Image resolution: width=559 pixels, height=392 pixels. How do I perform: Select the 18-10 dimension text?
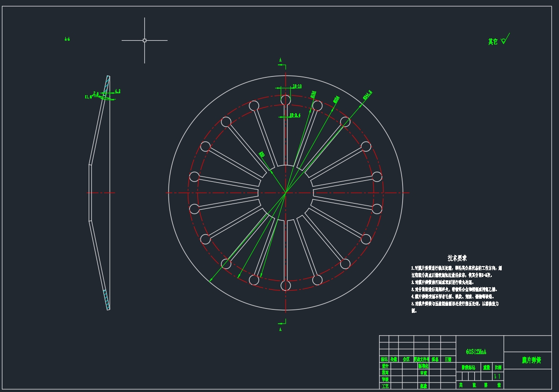[297, 86]
